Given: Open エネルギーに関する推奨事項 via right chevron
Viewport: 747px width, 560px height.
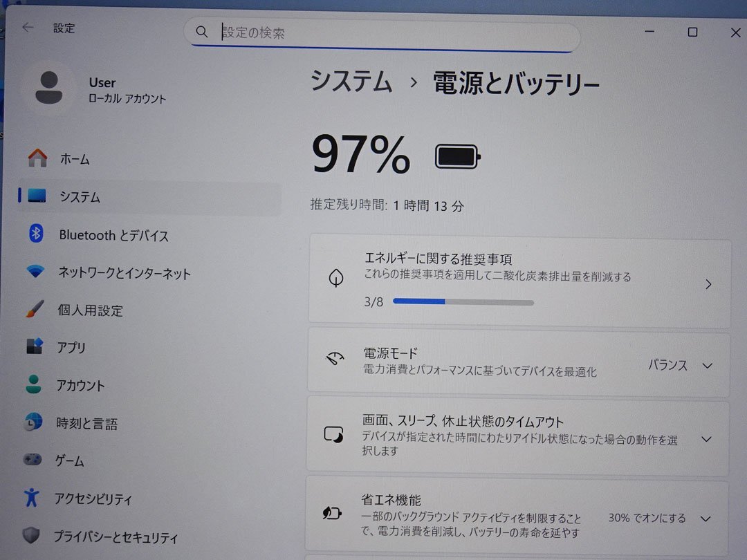Looking at the screenshot, I should coord(708,284).
